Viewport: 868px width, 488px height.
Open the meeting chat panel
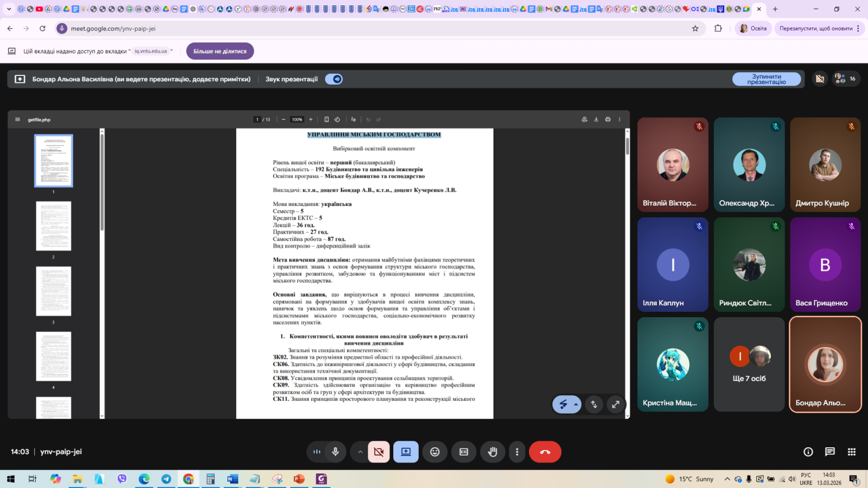829,452
